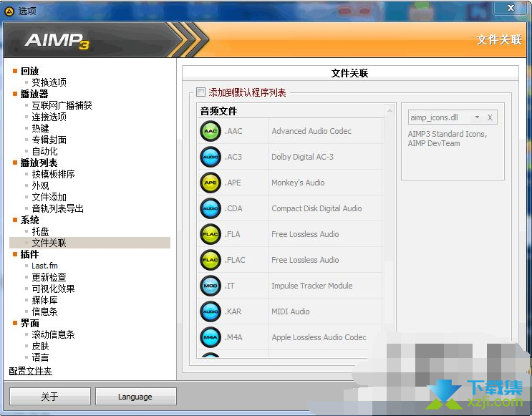Select the 播放列表 category
Image resolution: width=532 pixels, height=416 pixels.
(x=39, y=163)
